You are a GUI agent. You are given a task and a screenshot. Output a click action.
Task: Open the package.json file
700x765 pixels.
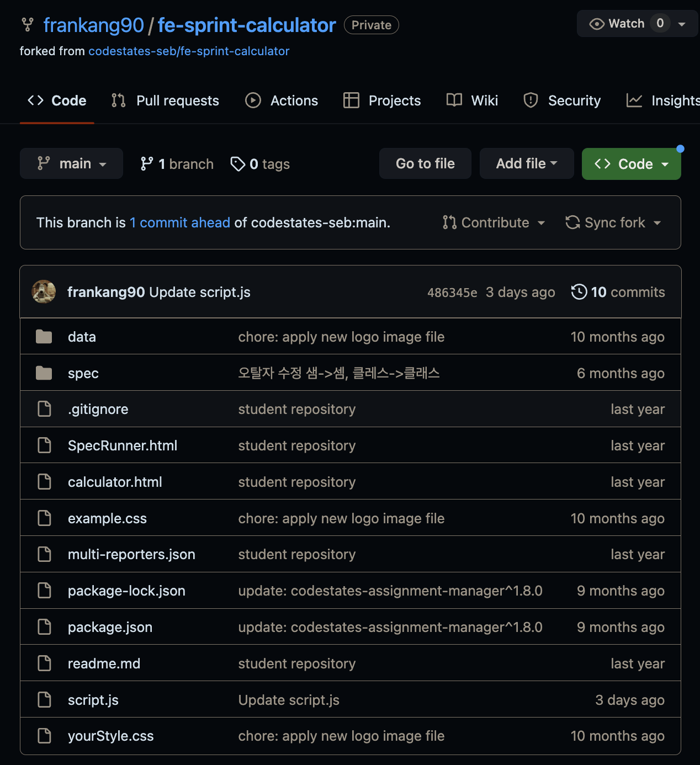tap(110, 627)
